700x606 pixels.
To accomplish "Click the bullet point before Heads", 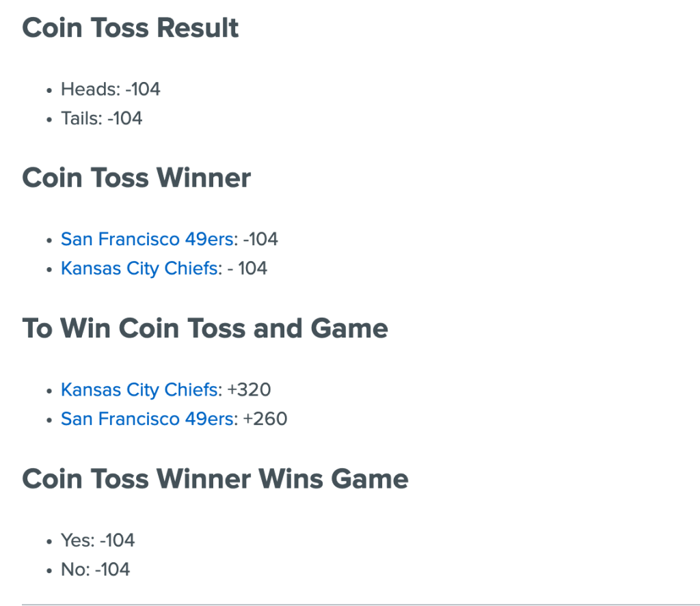I will coord(49,91).
